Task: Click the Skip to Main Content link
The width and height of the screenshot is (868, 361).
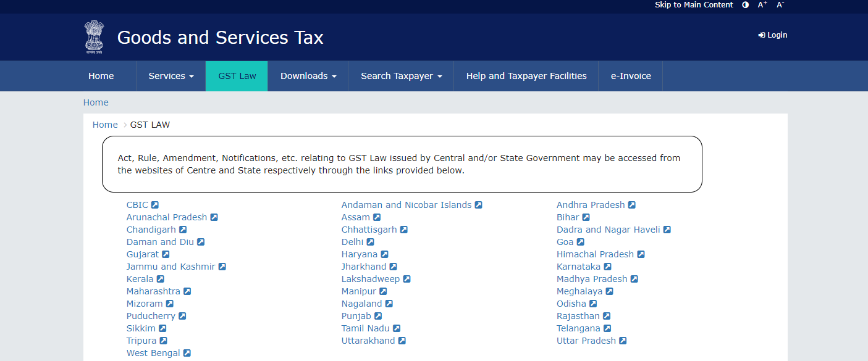Action: [x=694, y=5]
